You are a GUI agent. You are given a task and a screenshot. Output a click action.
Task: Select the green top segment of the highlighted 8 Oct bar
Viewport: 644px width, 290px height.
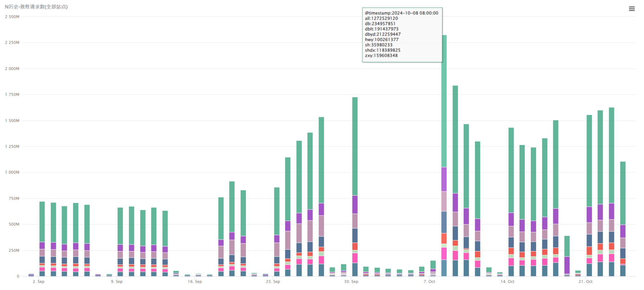pyautogui.click(x=444, y=101)
